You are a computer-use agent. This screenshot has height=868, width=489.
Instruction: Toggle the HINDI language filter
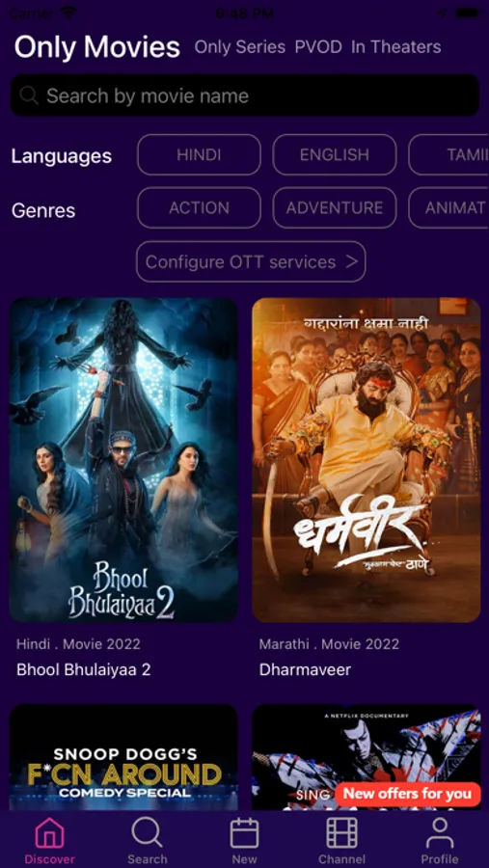click(199, 155)
